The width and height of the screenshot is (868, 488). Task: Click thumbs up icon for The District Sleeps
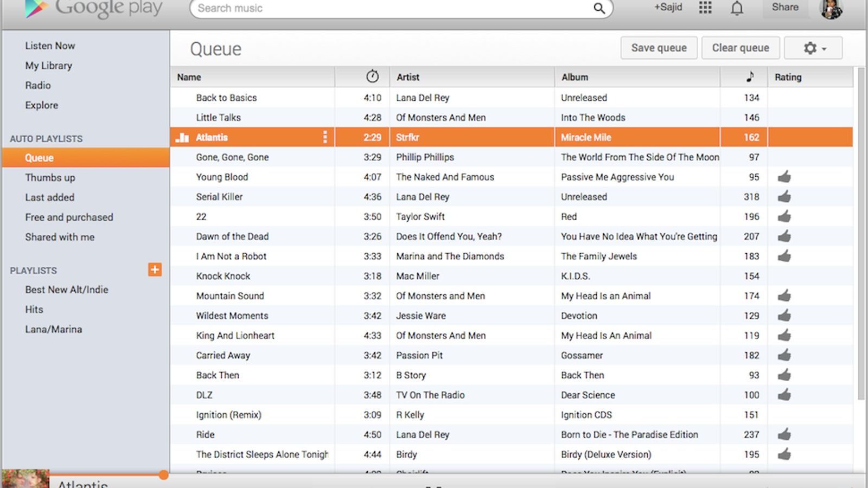tap(784, 454)
